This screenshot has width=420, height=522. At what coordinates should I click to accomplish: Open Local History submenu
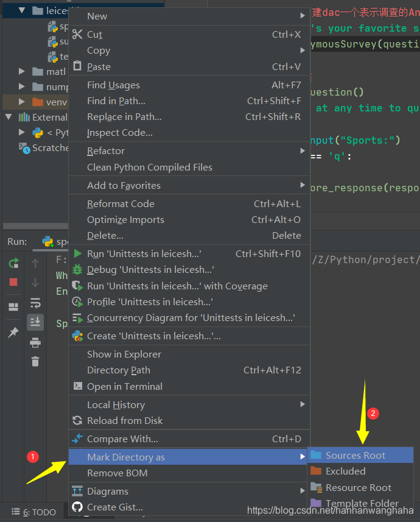tap(189, 405)
